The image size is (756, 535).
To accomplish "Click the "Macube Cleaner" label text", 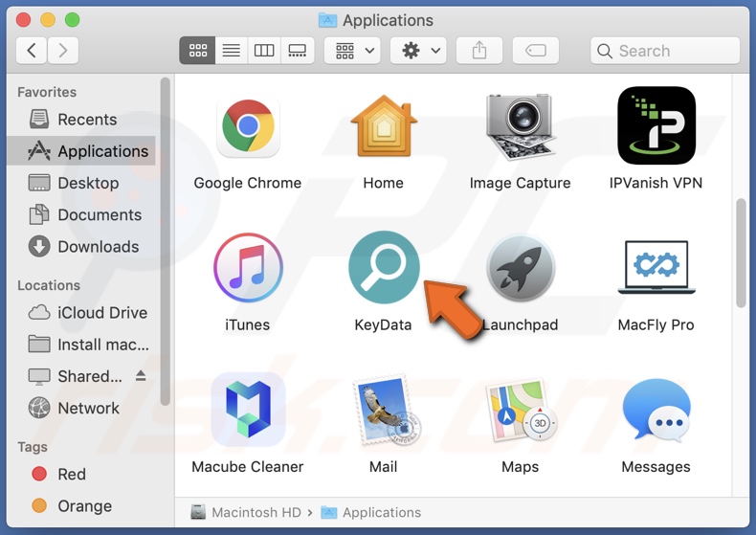I will 248,466.
